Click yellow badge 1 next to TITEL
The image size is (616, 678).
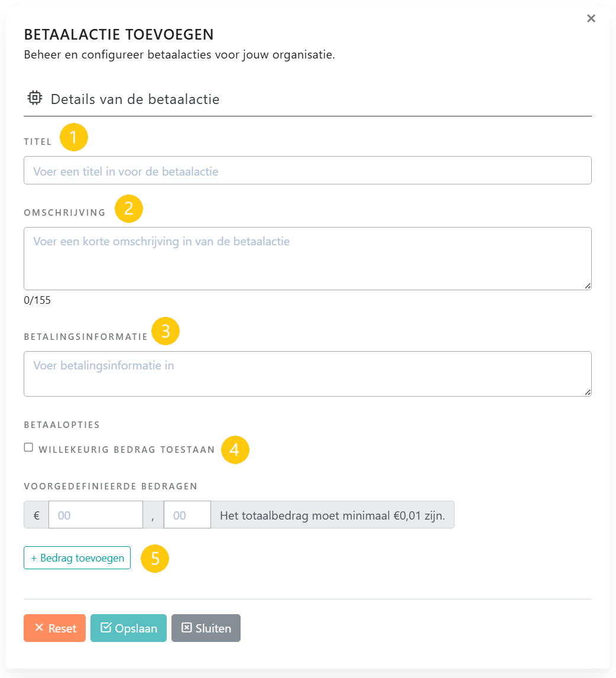pyautogui.click(x=74, y=137)
